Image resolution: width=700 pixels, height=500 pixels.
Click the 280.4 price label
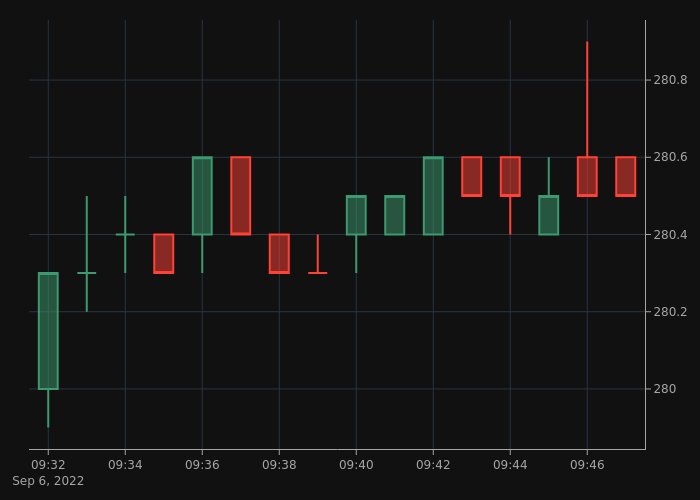[x=670, y=234]
